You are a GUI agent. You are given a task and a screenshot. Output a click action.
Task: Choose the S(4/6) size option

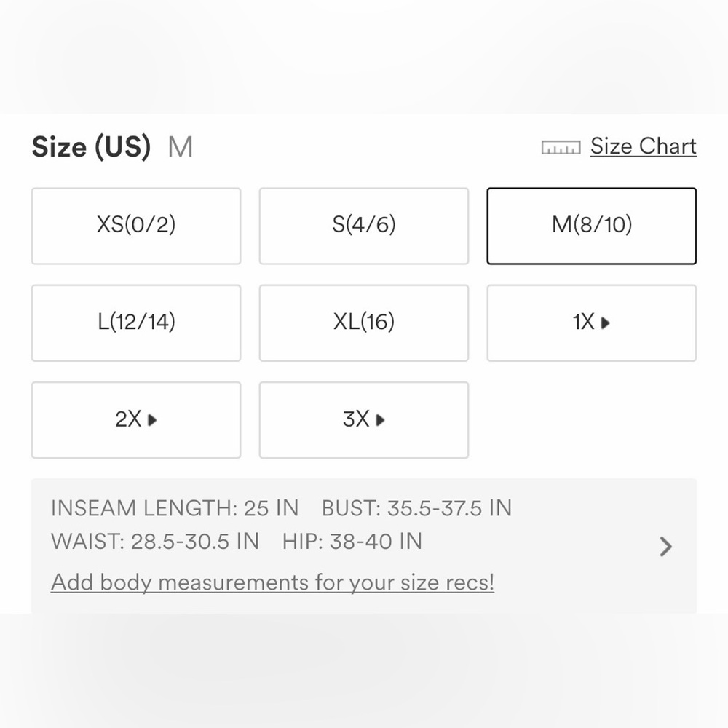364,226
